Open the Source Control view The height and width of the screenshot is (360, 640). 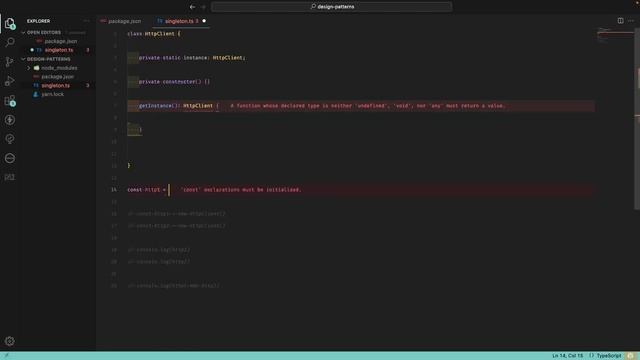click(10, 62)
